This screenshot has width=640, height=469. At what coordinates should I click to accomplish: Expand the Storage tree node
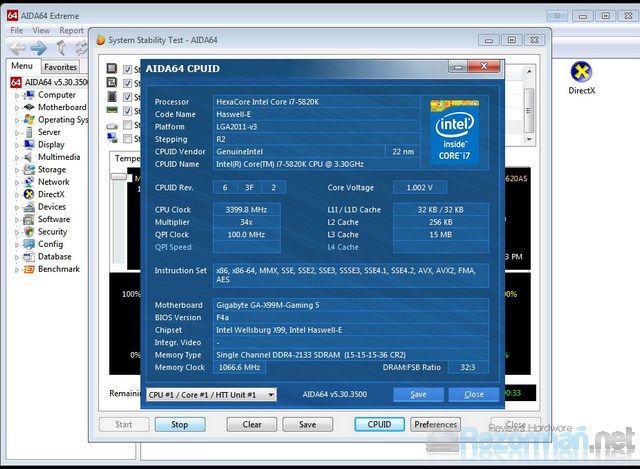coord(17,171)
